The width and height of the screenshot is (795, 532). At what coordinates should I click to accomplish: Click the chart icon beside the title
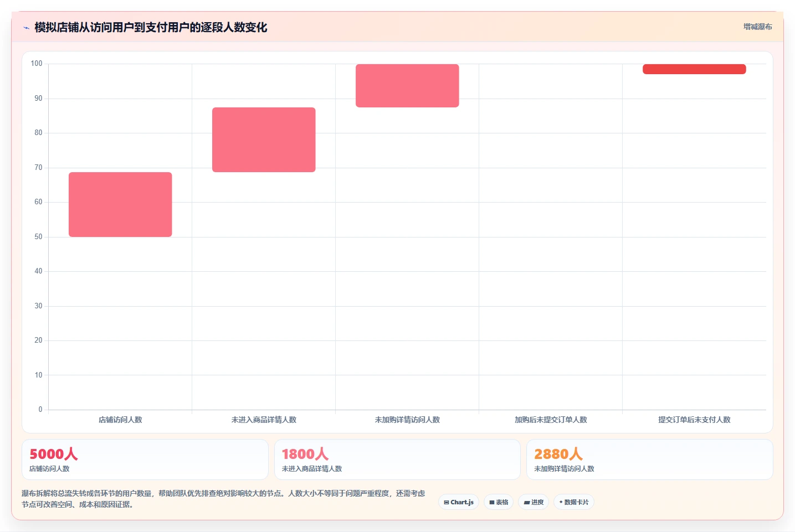(x=26, y=28)
